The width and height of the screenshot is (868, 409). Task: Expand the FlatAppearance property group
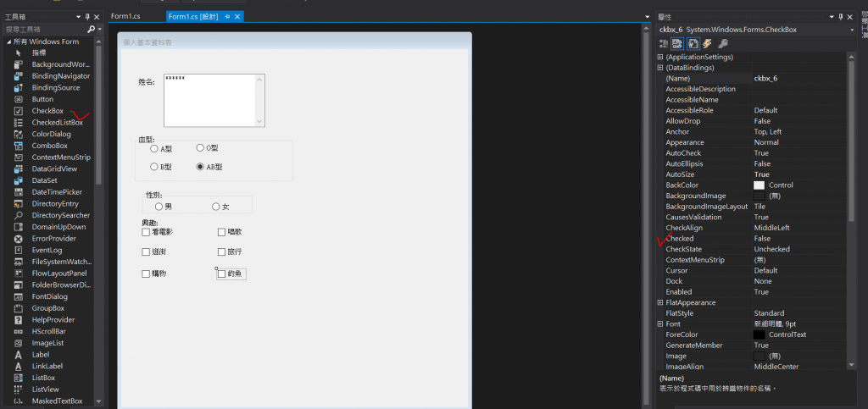(x=659, y=302)
